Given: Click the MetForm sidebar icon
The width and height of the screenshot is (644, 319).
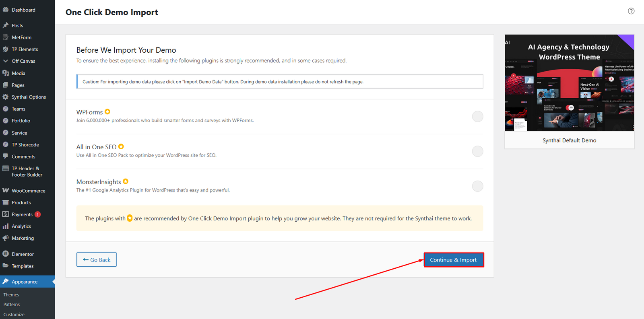Looking at the screenshot, I should (x=6, y=37).
